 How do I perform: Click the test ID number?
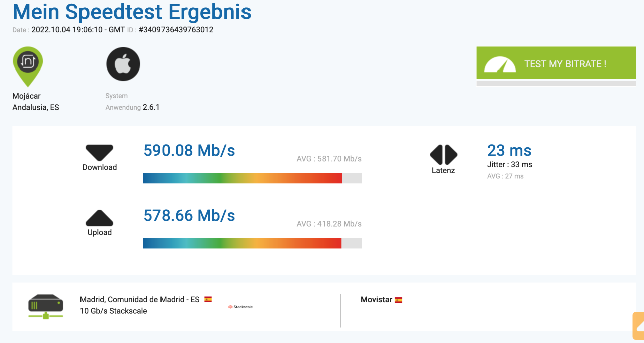176,30
